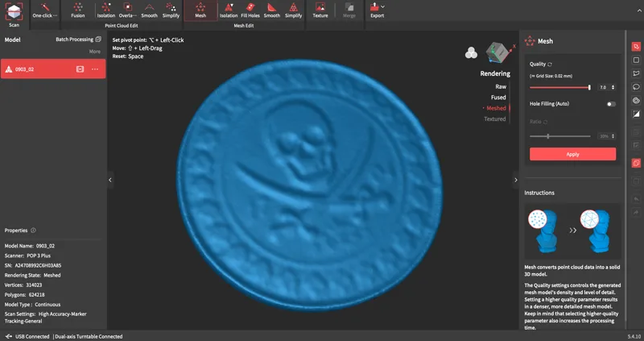This screenshot has width=644, height=341.
Task: Click the version number 5.4.10
Action: point(634,336)
